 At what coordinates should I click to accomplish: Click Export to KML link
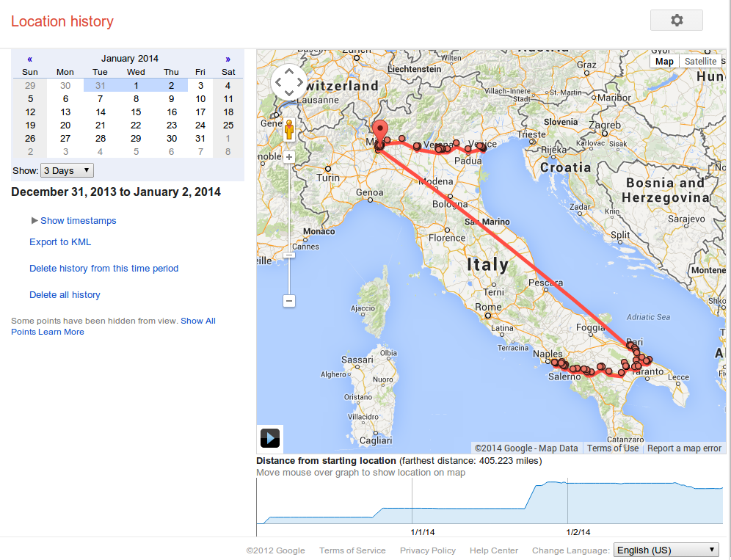tap(60, 242)
